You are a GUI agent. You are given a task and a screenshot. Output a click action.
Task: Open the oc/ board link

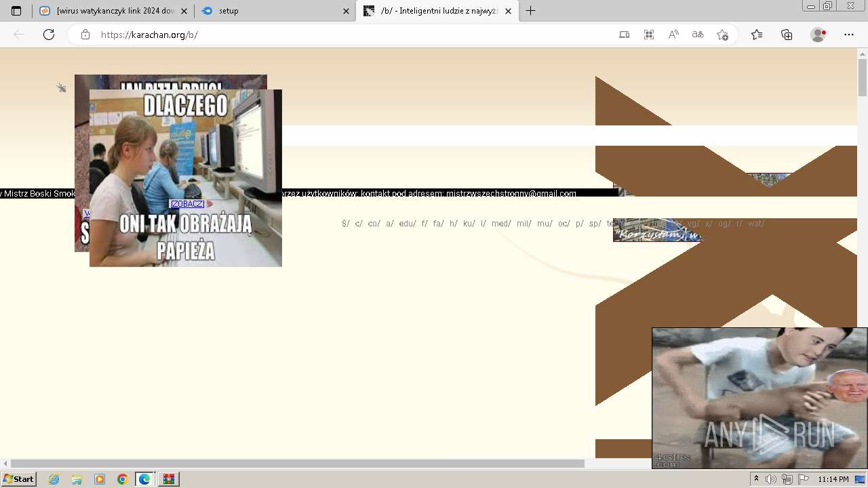[x=564, y=224]
